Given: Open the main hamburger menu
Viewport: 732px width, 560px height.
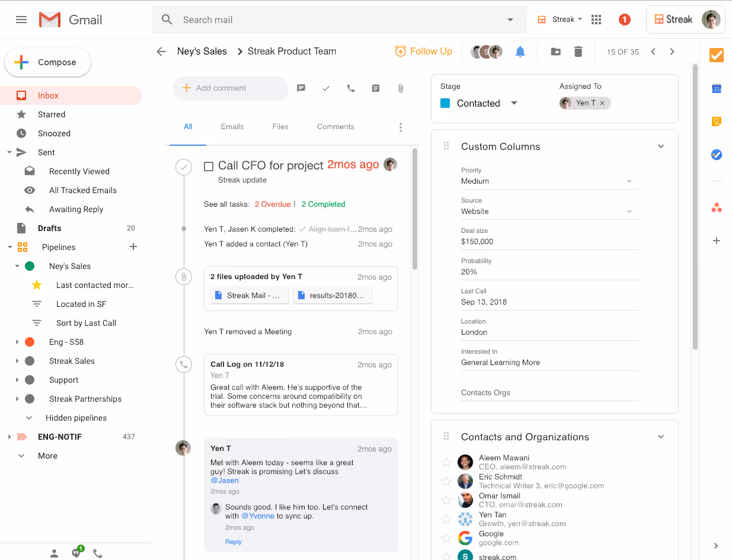Looking at the screenshot, I should coord(21,20).
